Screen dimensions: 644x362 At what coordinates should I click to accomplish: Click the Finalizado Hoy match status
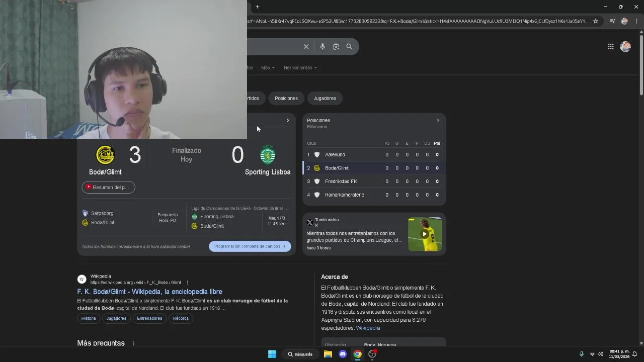[x=187, y=155]
